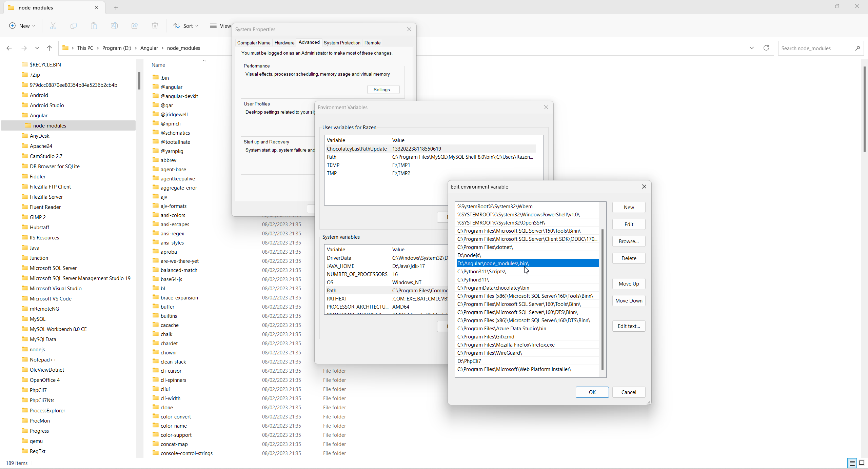This screenshot has height=469, width=868.
Task: Refresh the folder with refresh icon
Action: [x=766, y=48]
